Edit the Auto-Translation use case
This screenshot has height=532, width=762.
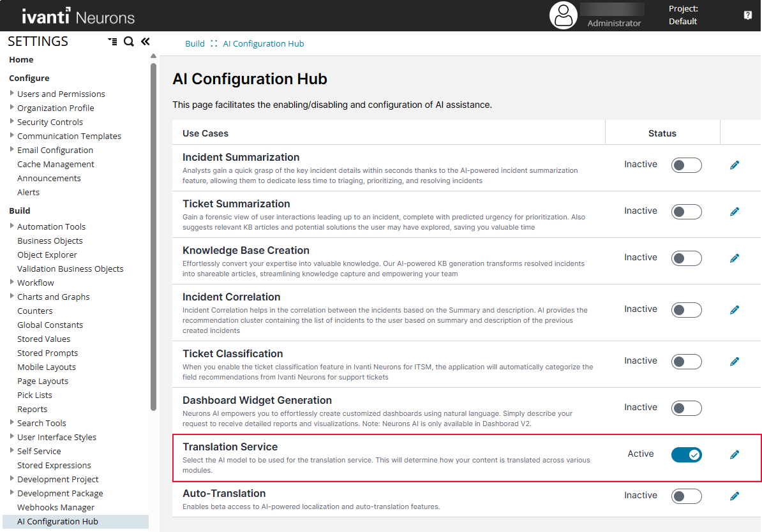point(735,496)
